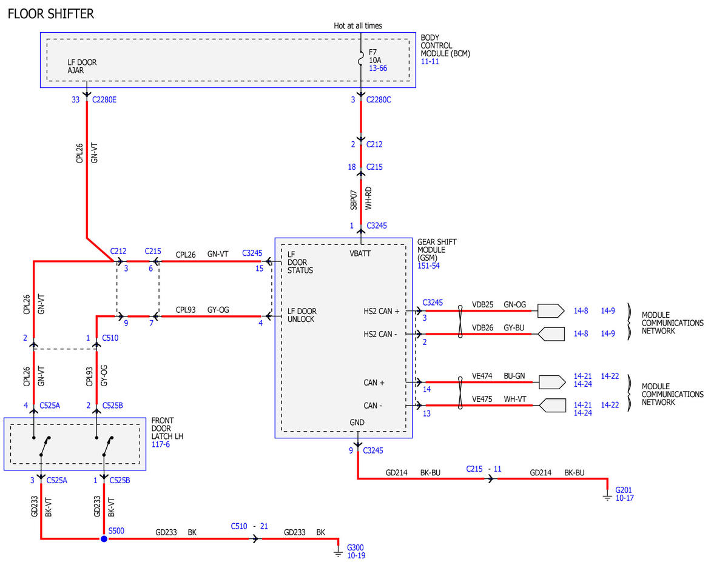Click the C510 - 21 connector label
Screen dimensions: 728x562
click(x=249, y=526)
